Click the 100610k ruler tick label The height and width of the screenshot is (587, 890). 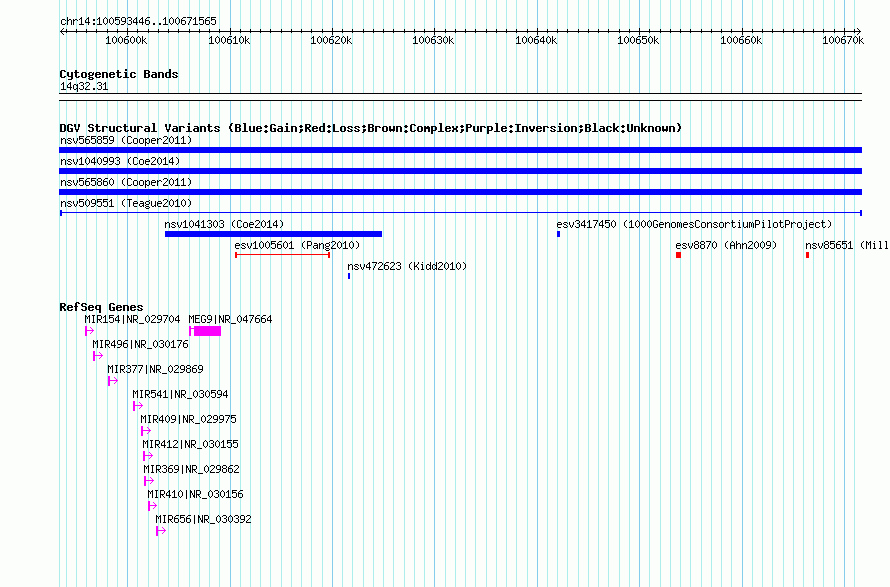[x=229, y=40]
